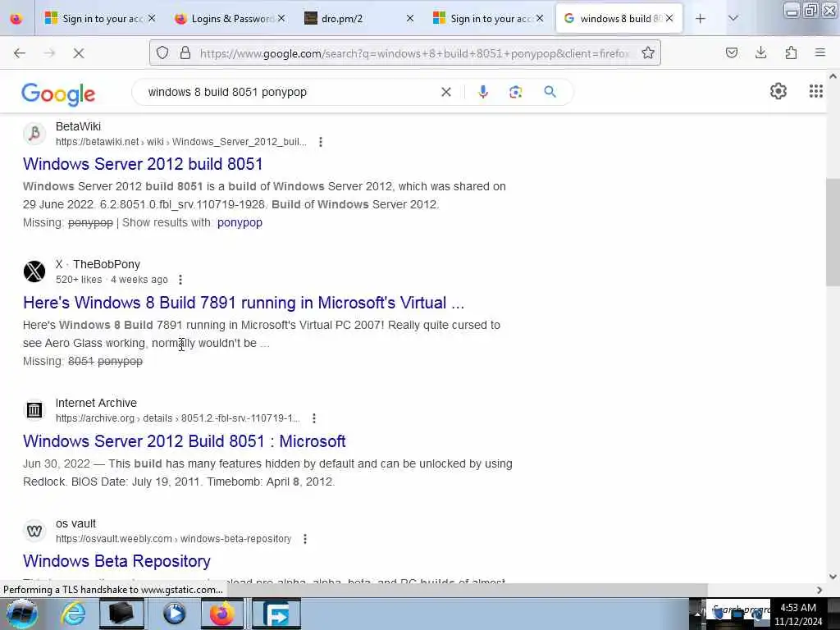The height and width of the screenshot is (630, 840).
Task: Start Google voice search microphone
Action: click(483, 92)
